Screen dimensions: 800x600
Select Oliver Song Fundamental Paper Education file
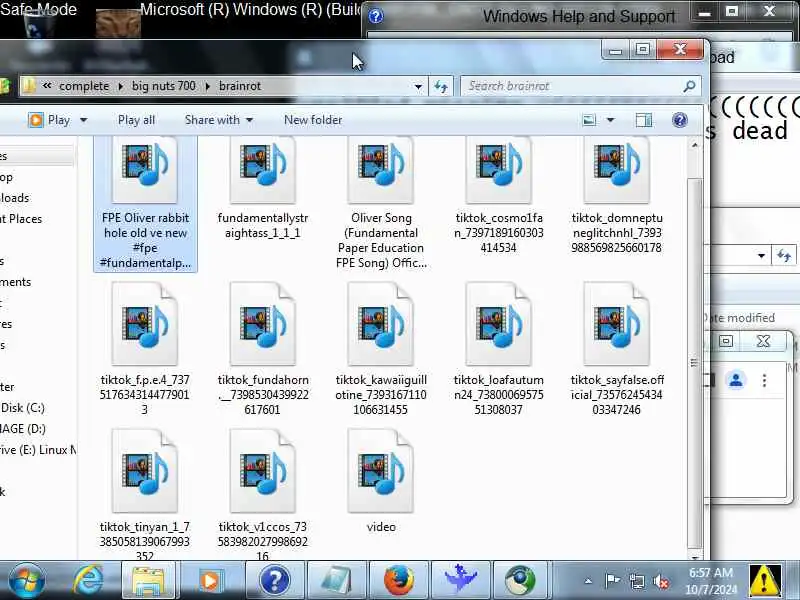pos(381,204)
